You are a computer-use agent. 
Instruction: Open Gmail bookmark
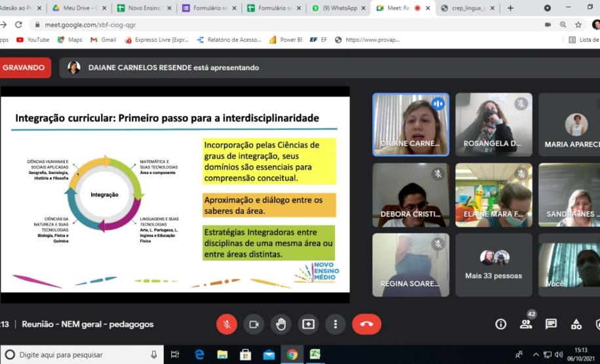coord(103,40)
